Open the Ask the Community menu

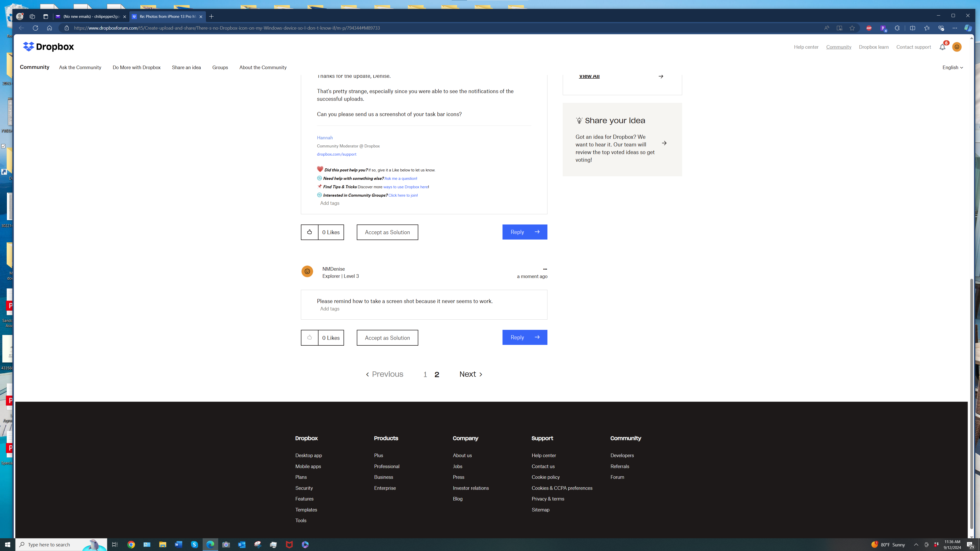point(80,67)
